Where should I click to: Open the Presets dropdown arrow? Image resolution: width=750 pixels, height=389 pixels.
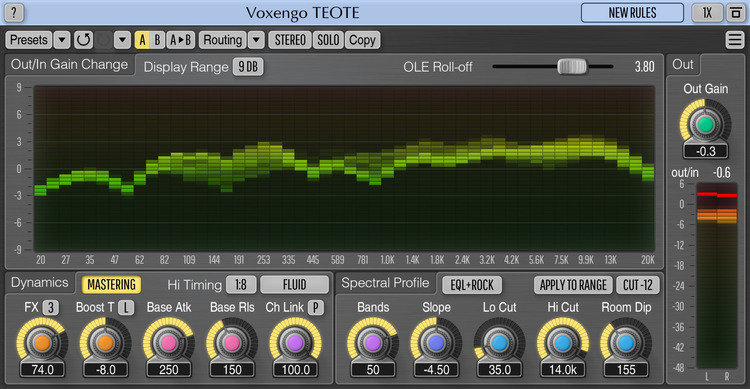point(62,40)
